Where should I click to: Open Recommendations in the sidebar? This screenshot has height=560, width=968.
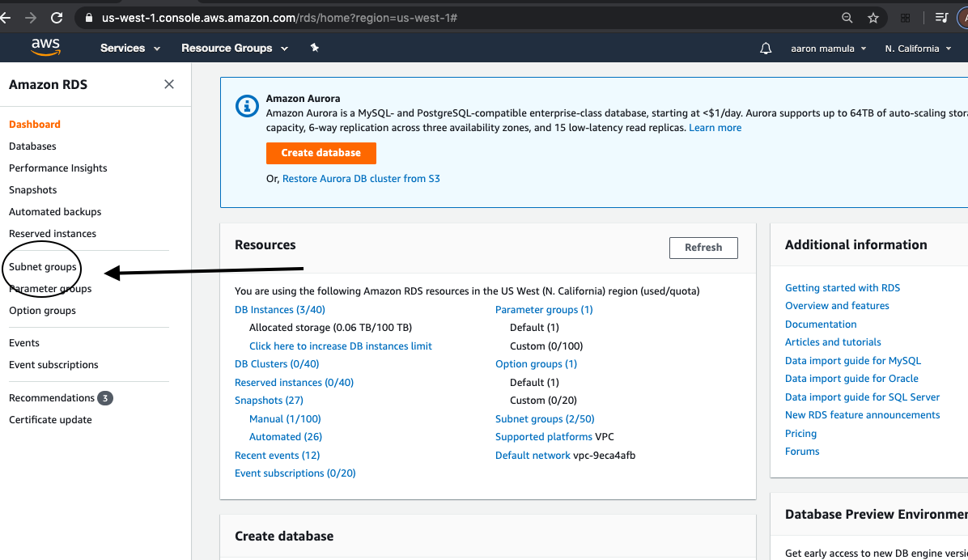click(52, 397)
